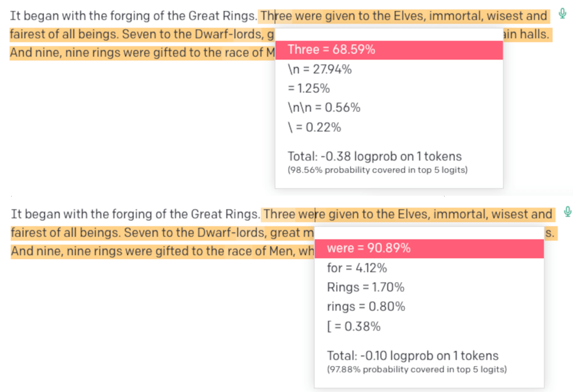This screenshot has width=573, height=392.
Task: Pick the "= 1.25%" token alternative
Action: coord(309,89)
